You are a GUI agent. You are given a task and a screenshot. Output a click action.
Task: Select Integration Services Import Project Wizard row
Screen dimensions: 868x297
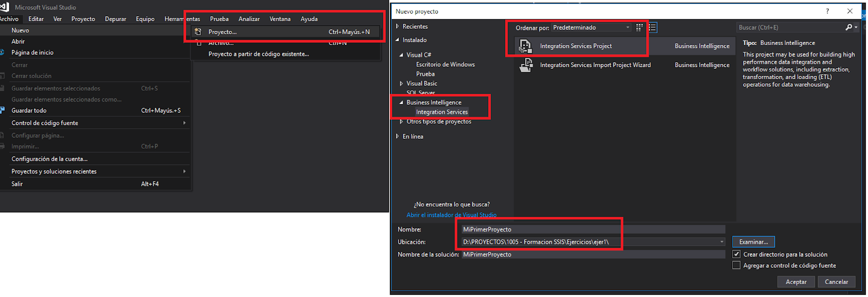click(x=624, y=65)
